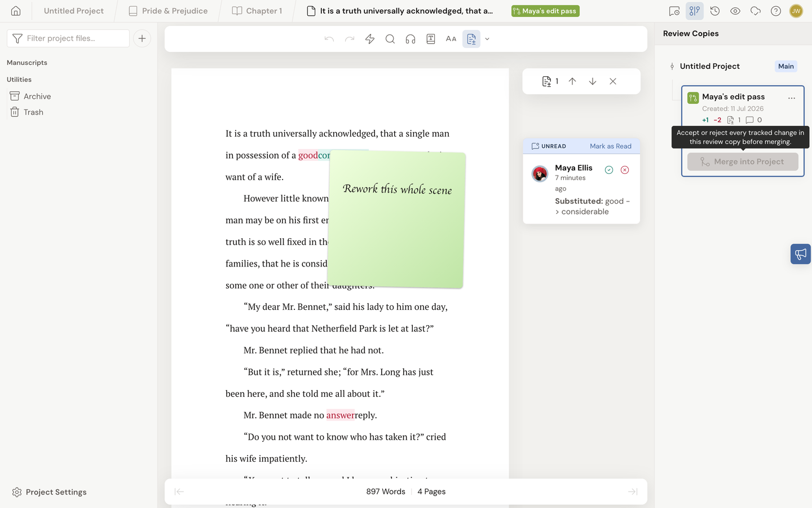Screen dimensions: 812x508
Task: Select Untitled Project in Review Copies
Action: click(709, 66)
